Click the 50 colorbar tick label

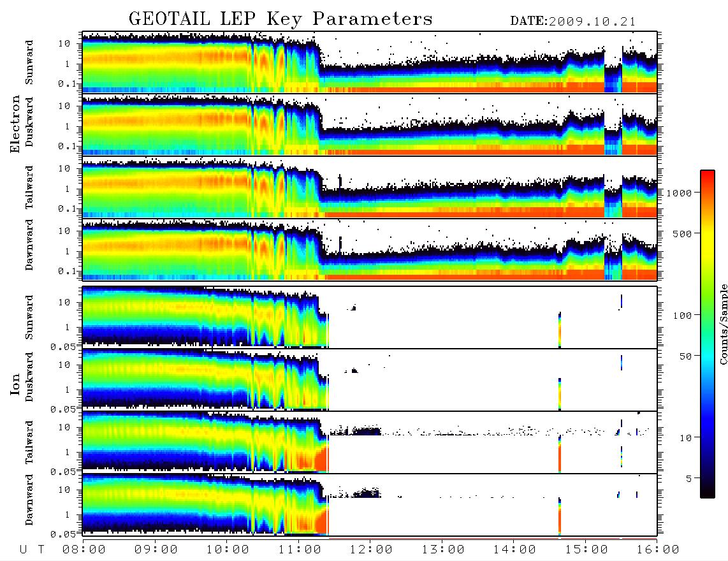685,356
